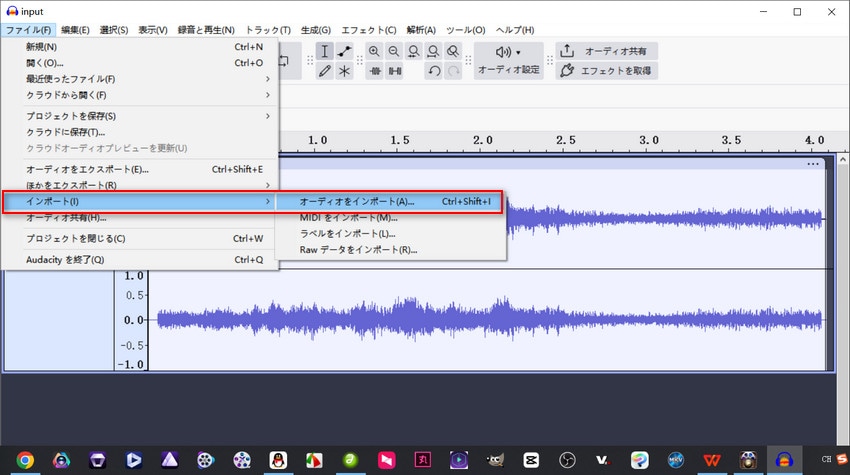Expand クラウドから開く(F) submenu
Viewport: 850px width, 475px height.
pos(140,95)
